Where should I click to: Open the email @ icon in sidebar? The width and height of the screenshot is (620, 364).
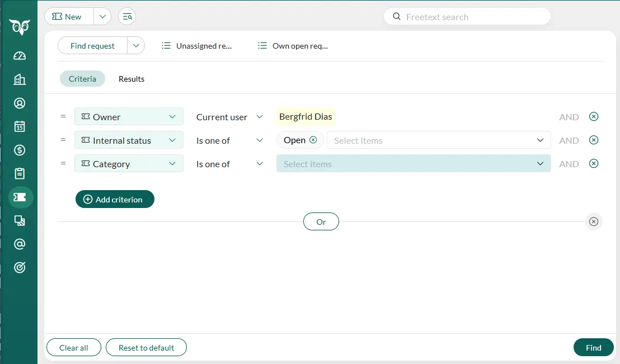point(20,244)
